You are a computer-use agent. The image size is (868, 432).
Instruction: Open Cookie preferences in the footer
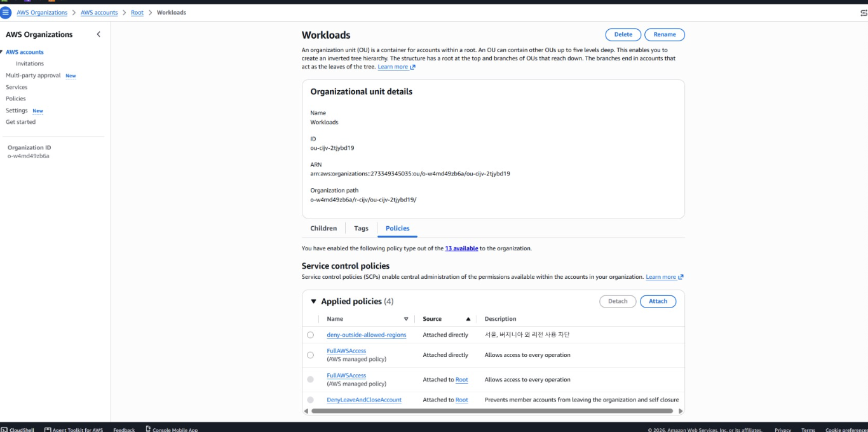pyautogui.click(x=846, y=429)
